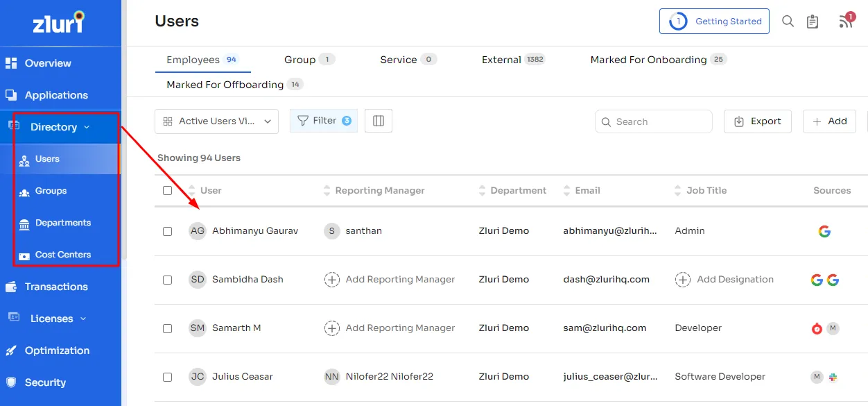Click the Optimization rocket icon in sidebar
868x406 pixels.
point(11,350)
